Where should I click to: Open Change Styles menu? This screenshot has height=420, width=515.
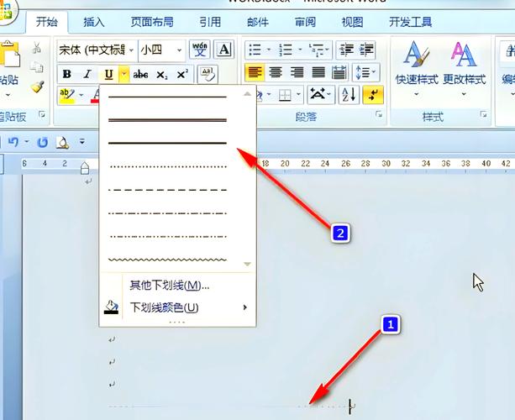pos(464,69)
